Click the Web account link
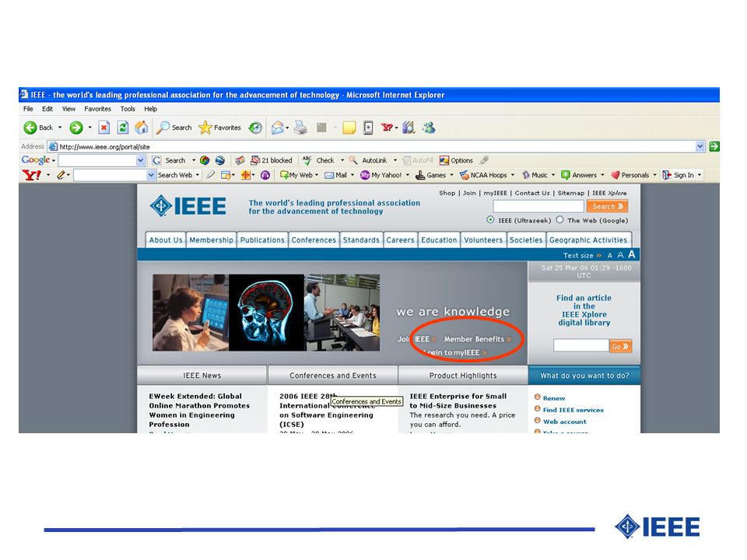Image resolution: width=747 pixels, height=560 pixels. pyautogui.click(x=565, y=422)
